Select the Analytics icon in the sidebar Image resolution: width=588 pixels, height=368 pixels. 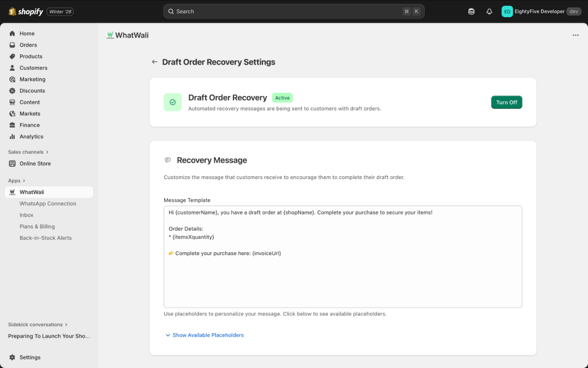[11, 136]
